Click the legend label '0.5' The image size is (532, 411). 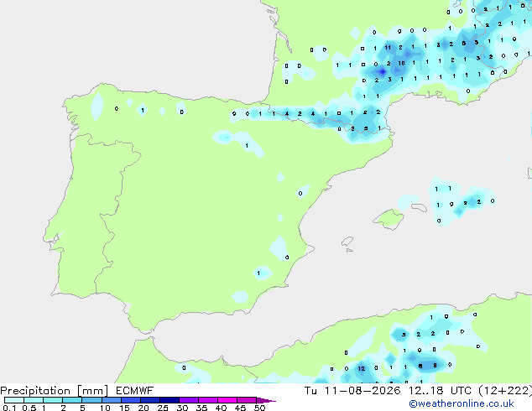point(29,408)
